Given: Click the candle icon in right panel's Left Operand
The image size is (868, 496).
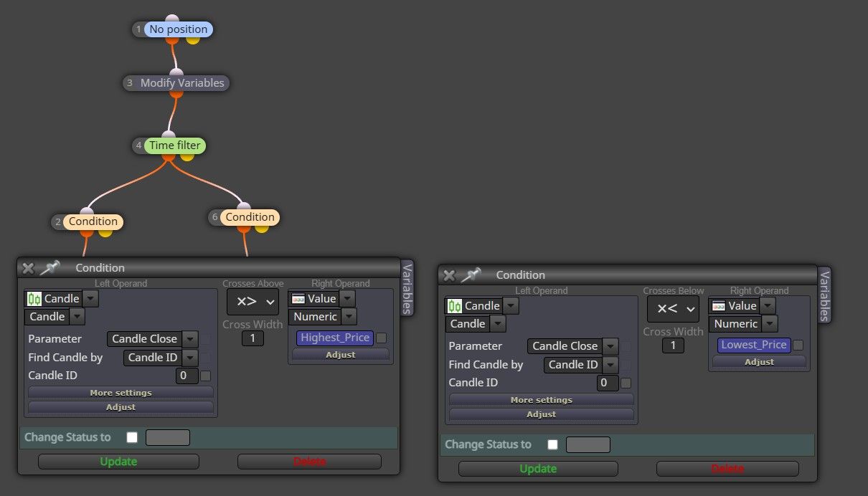Looking at the screenshot, I should coord(455,306).
